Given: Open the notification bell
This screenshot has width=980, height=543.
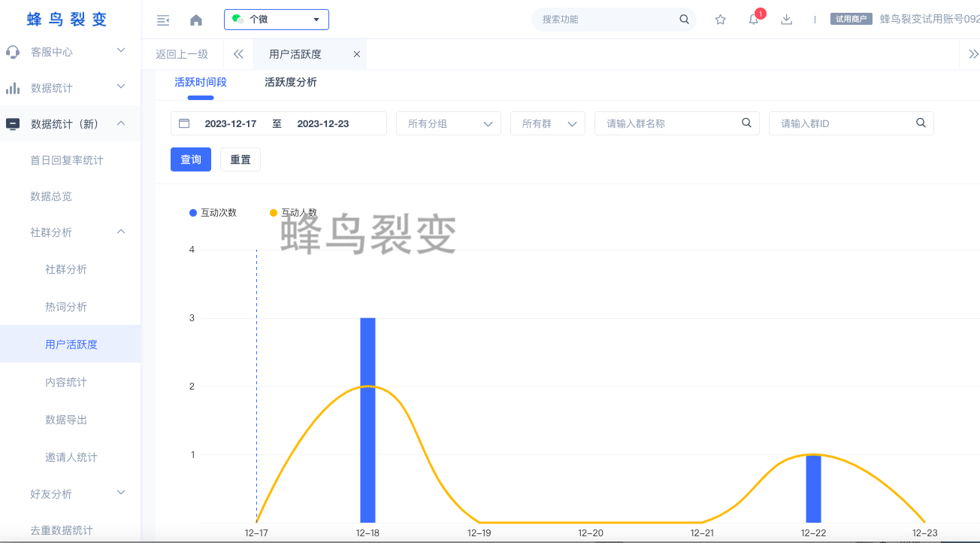Looking at the screenshot, I should click(x=754, y=20).
